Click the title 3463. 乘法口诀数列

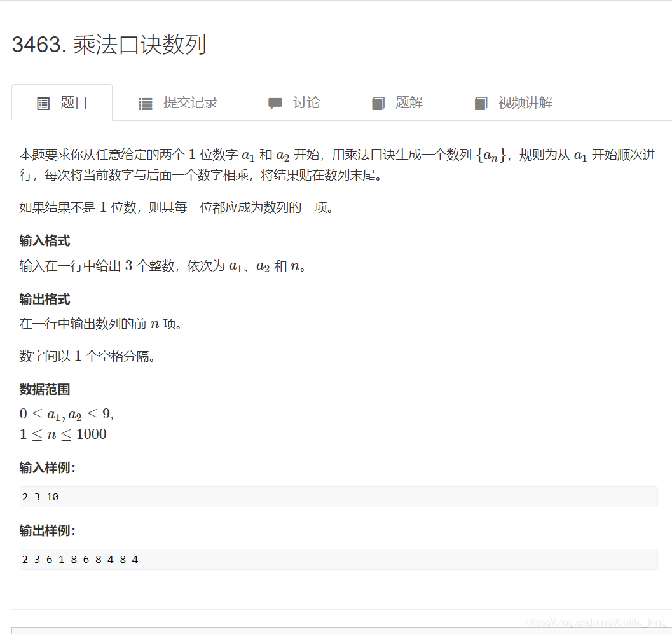[x=109, y=45]
